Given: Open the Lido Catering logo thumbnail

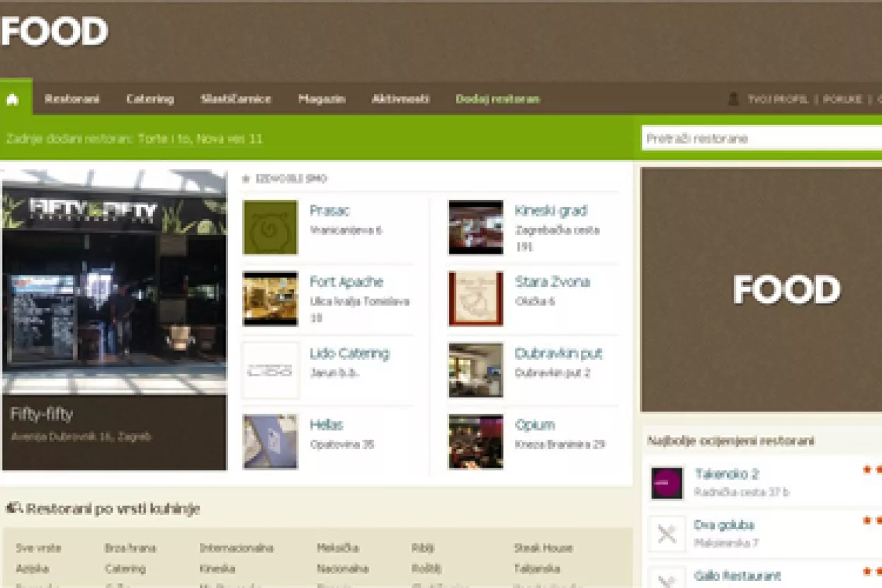Looking at the screenshot, I should (271, 371).
